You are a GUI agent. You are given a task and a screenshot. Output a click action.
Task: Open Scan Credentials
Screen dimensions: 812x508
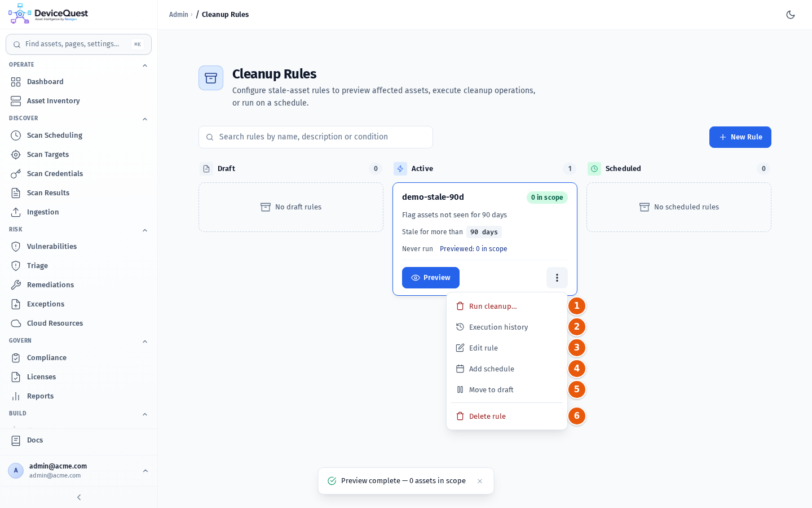pyautogui.click(x=78, y=174)
